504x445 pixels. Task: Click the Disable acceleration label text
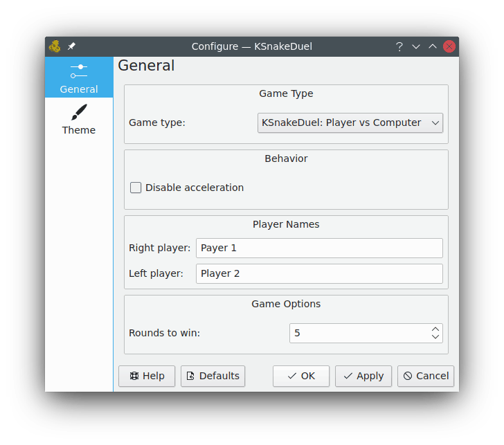pos(195,188)
